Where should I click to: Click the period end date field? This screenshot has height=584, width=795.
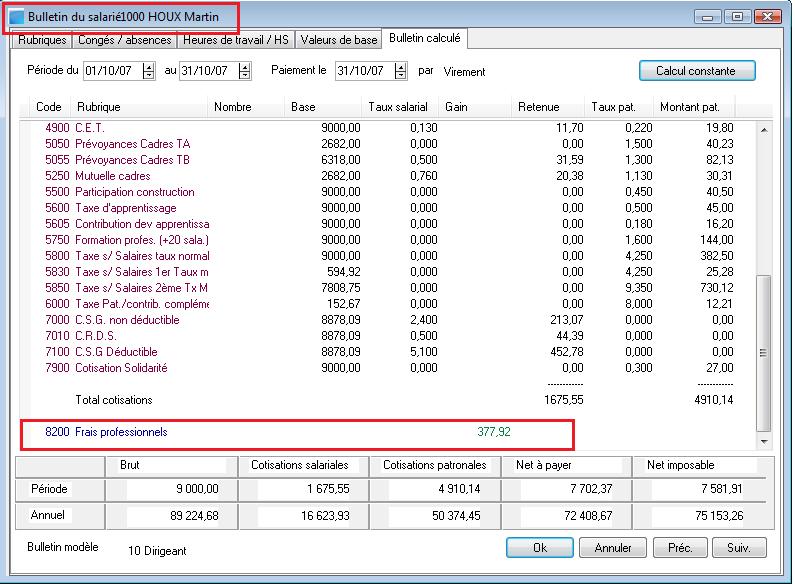207,71
